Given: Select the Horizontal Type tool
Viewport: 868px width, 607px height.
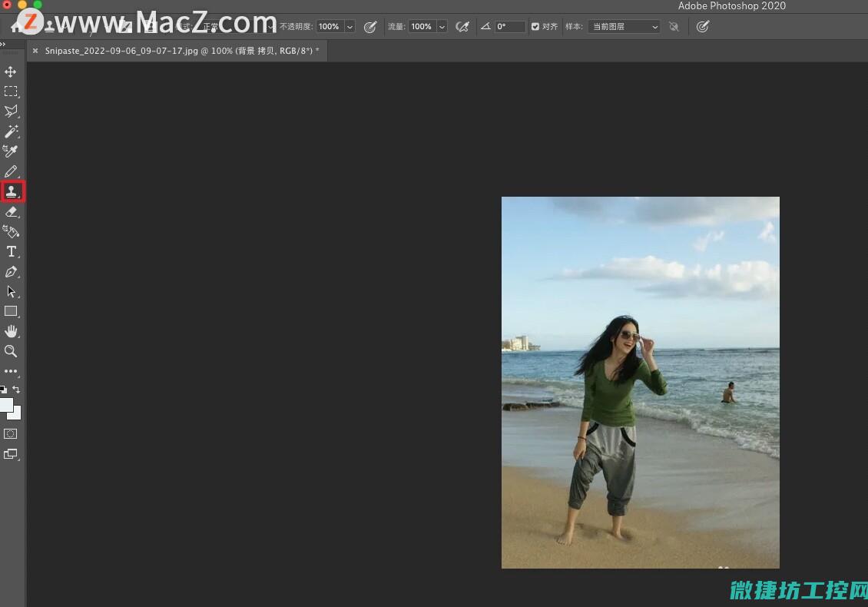Looking at the screenshot, I should (x=11, y=251).
